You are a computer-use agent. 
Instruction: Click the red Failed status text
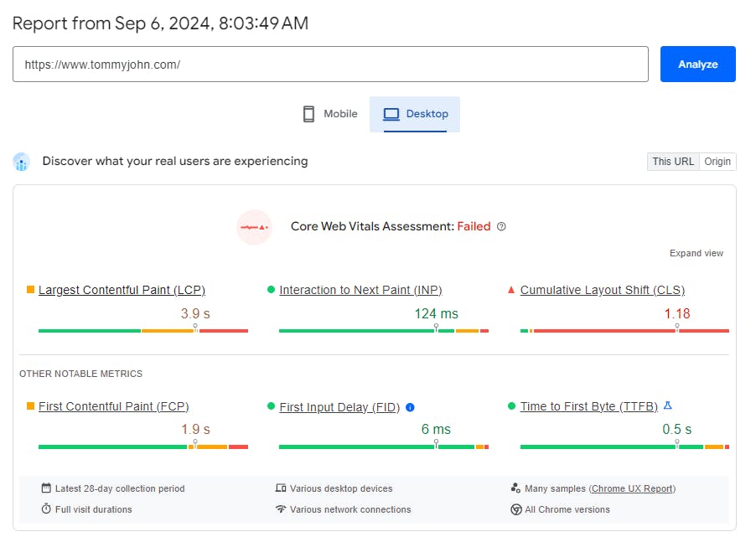point(474,226)
